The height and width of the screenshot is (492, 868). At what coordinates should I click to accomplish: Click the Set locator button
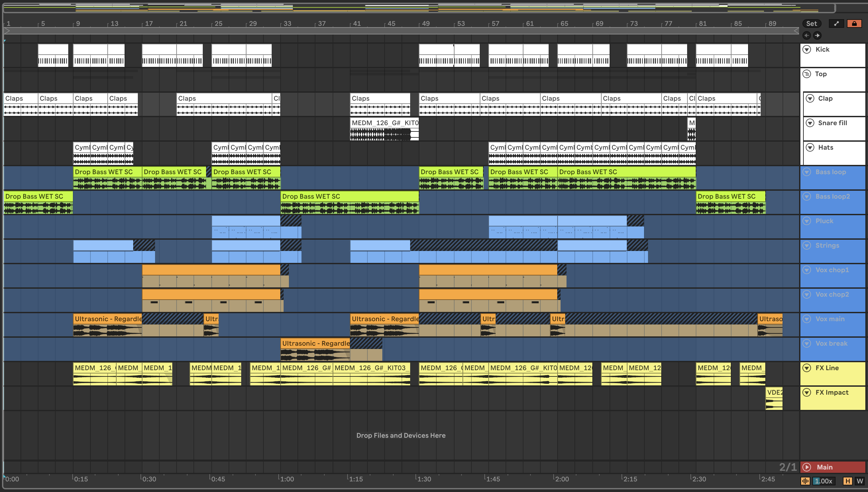tap(812, 24)
